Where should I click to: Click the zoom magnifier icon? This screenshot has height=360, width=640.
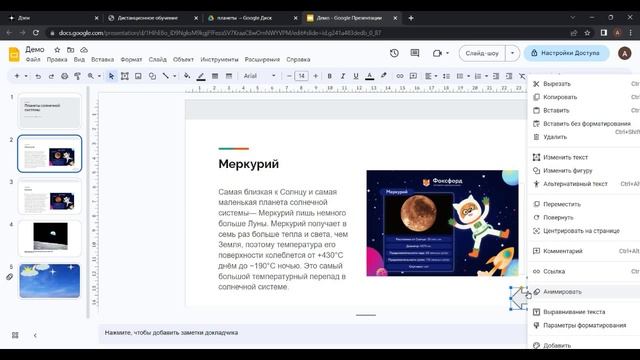(x=91, y=76)
